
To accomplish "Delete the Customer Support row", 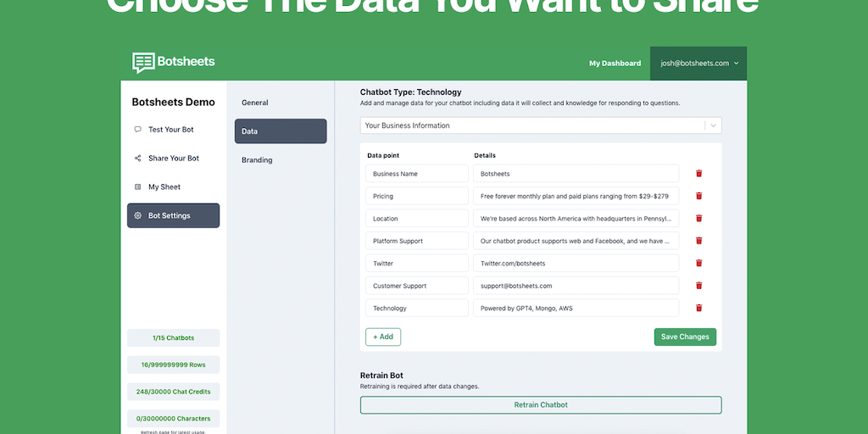I will coord(698,286).
